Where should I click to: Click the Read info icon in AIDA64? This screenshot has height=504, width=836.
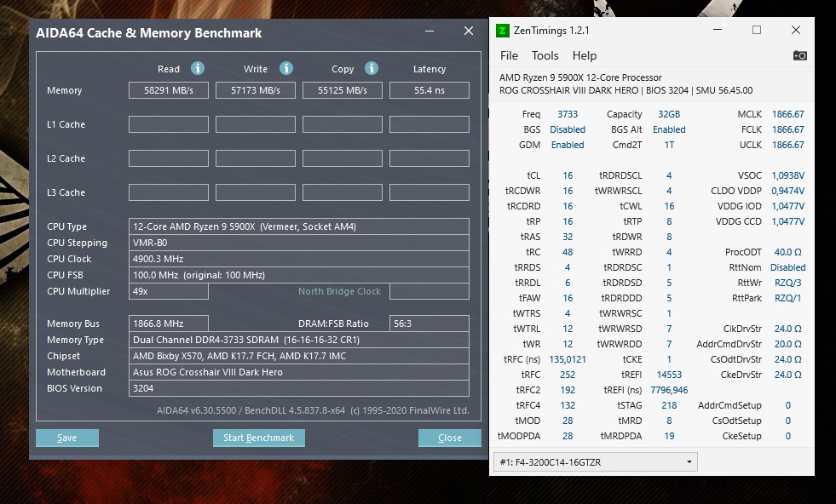[198, 68]
